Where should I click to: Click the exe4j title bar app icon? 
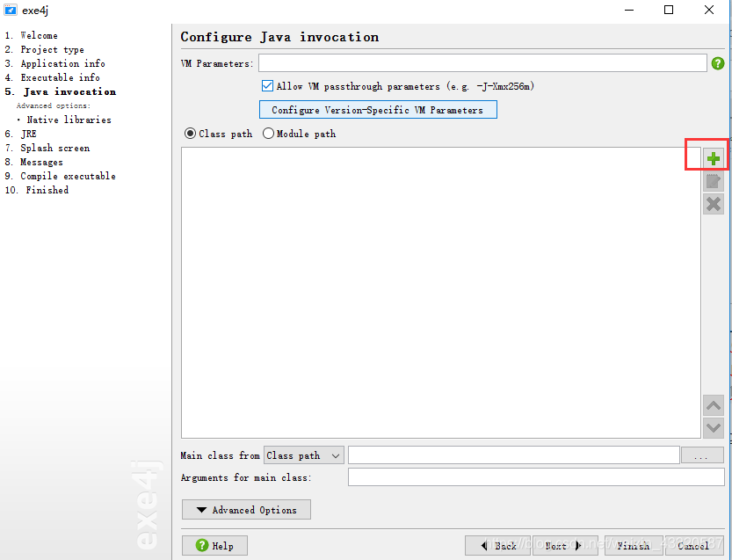coord(11,10)
